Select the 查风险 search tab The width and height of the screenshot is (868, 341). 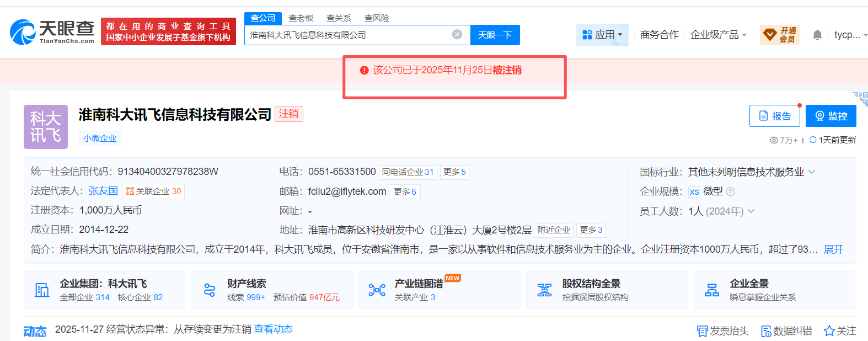click(377, 18)
